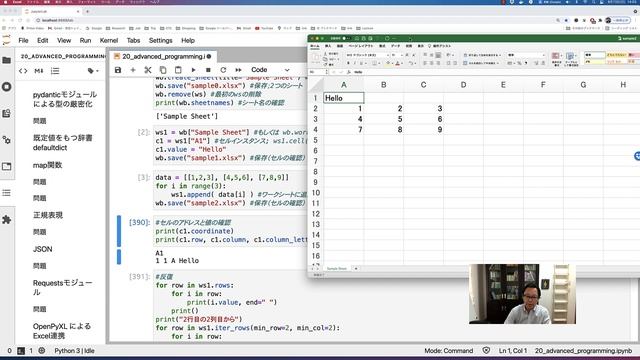Save the notebook with the floppy disk icon

pyautogui.click(x=118, y=70)
